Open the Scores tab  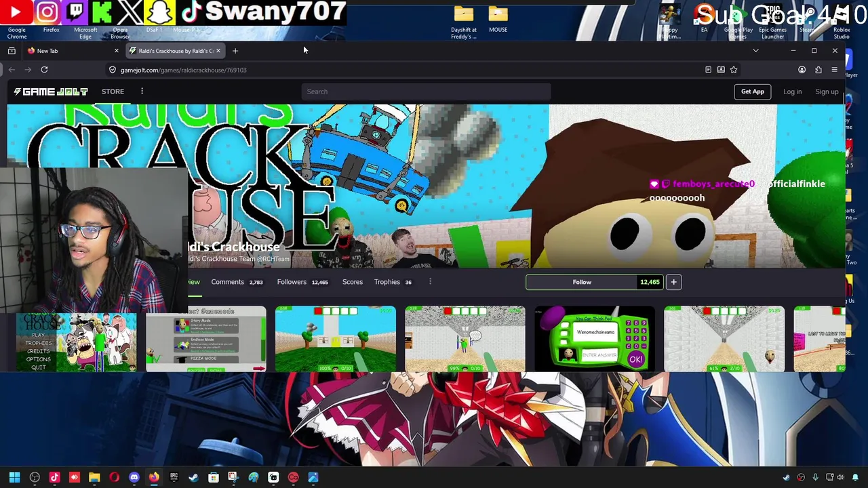[x=353, y=282]
